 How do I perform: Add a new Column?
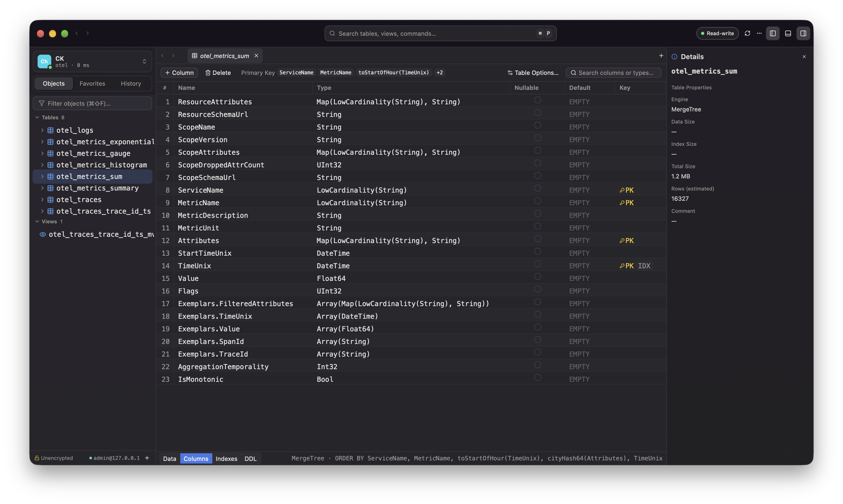pyautogui.click(x=179, y=73)
